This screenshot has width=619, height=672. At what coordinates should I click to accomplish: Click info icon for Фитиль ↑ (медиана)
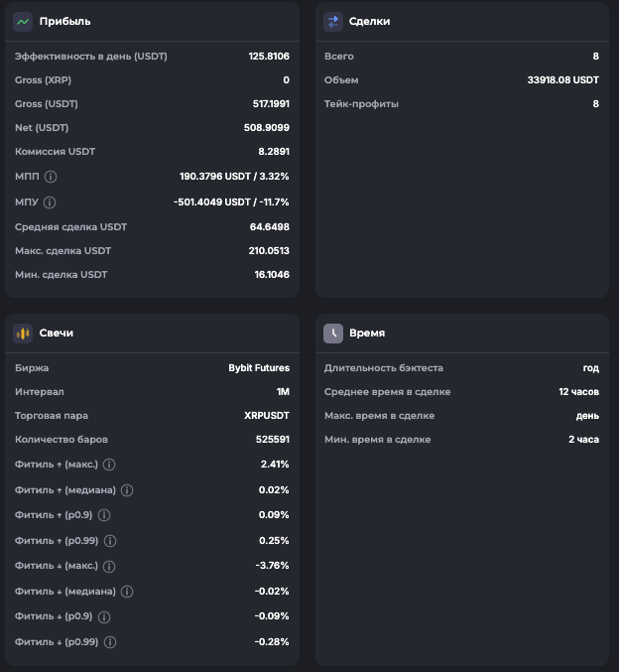(127, 490)
